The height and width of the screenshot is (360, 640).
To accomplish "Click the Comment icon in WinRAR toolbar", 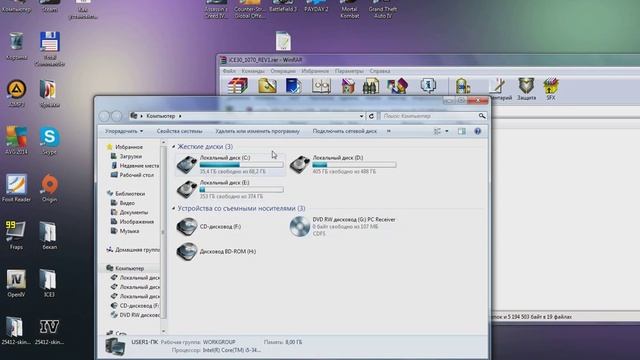I will 498,86.
